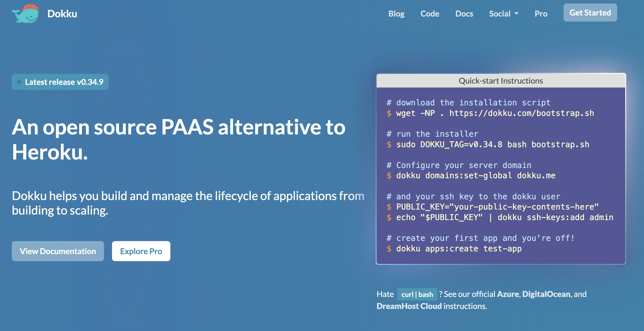
Task: Click the View Documentation button
Action: 58,251
